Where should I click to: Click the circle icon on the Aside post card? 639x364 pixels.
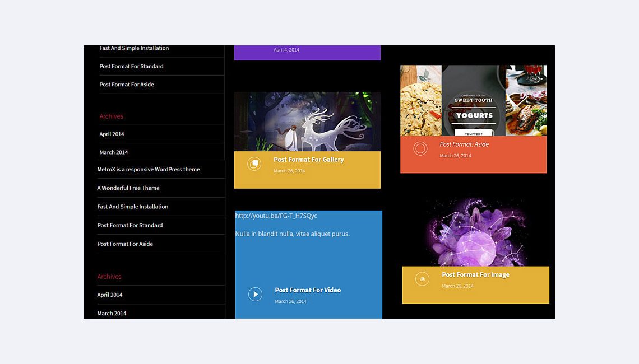pyautogui.click(x=420, y=148)
